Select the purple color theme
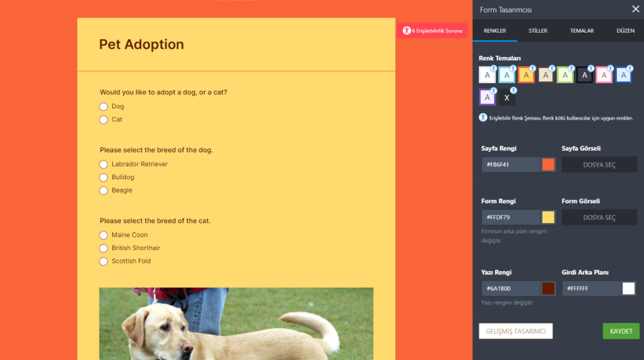This screenshot has width=644, height=360. (487, 97)
